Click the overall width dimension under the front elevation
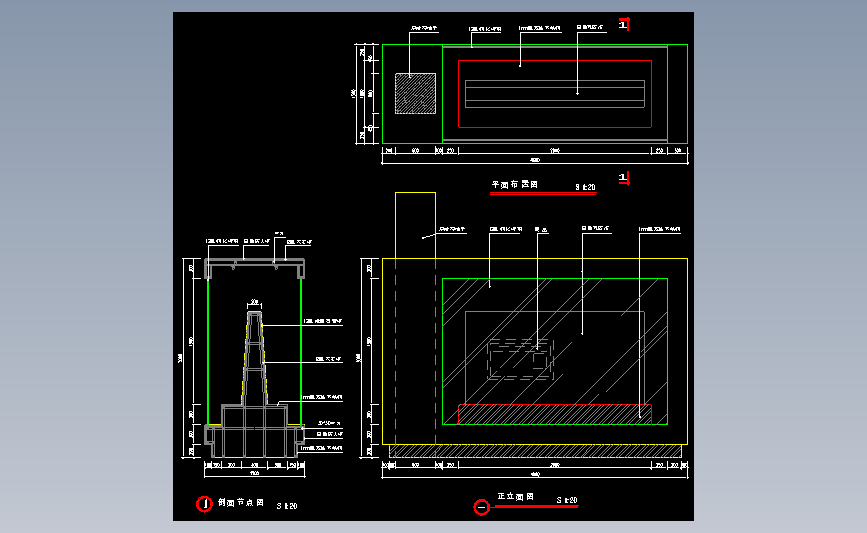 click(x=535, y=474)
